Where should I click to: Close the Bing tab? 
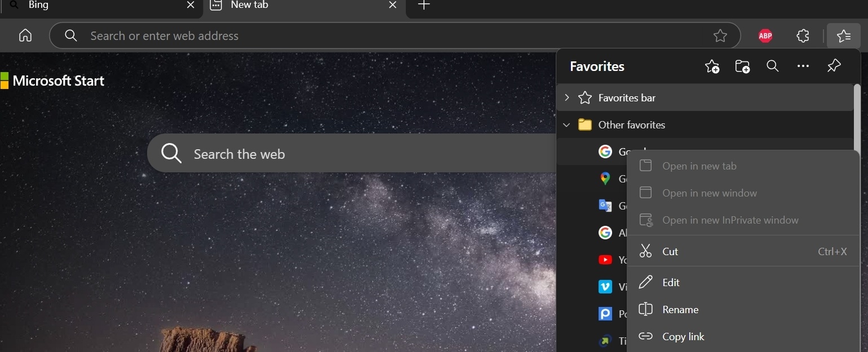[x=191, y=5]
